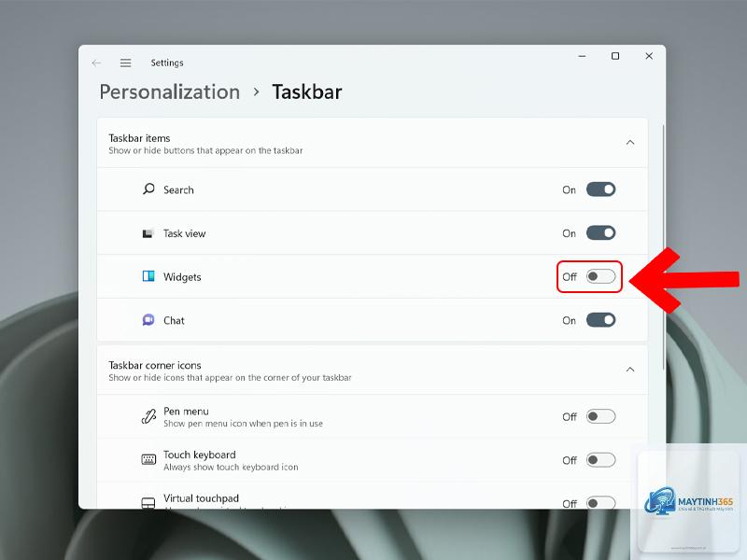Collapse the Taskbar corner icons section
This screenshot has width=747, height=560.
coord(629,370)
